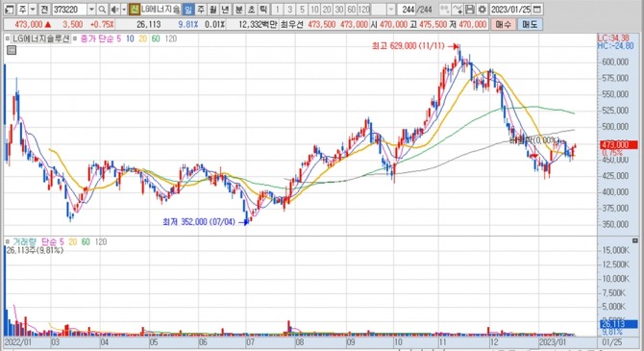Open chart settings gear icon
Image resolution: width=644 pixels, height=351 pixels.
point(482,9)
